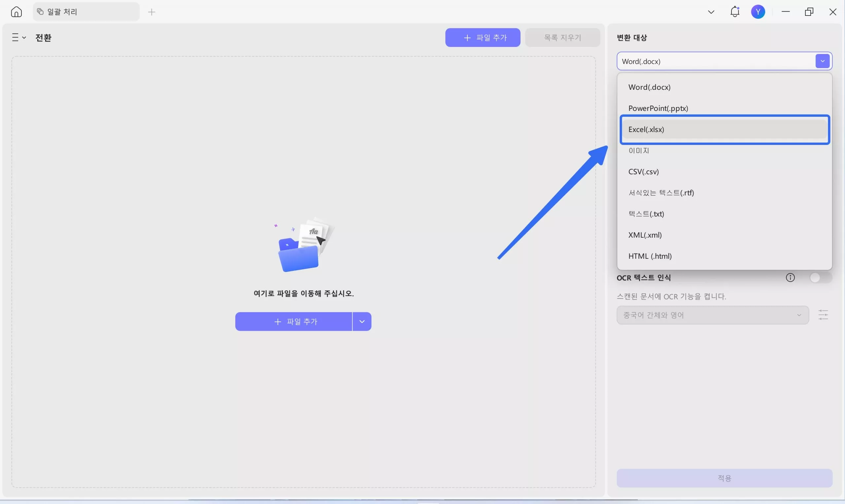This screenshot has width=845, height=504.
Task: Expand arrow beside center 파일 추가 button
Action: (x=362, y=321)
